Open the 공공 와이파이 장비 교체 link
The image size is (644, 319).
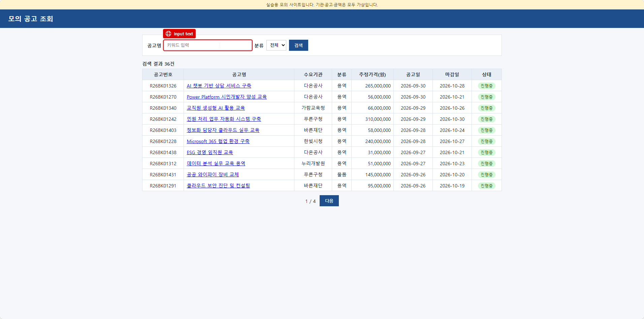pos(213,175)
